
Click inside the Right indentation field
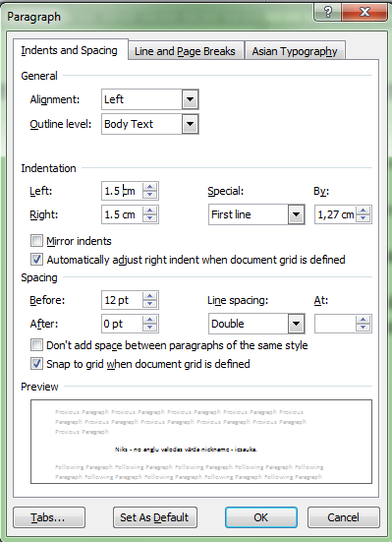[122, 214]
